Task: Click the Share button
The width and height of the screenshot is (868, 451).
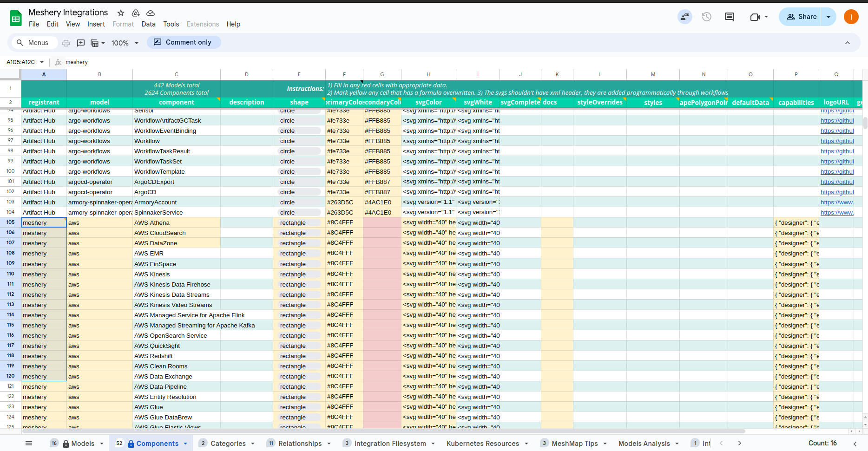Action: [800, 17]
